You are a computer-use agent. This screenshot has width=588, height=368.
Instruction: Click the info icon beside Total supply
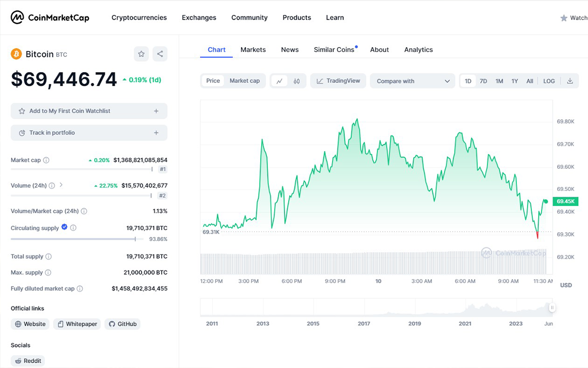[49, 256]
